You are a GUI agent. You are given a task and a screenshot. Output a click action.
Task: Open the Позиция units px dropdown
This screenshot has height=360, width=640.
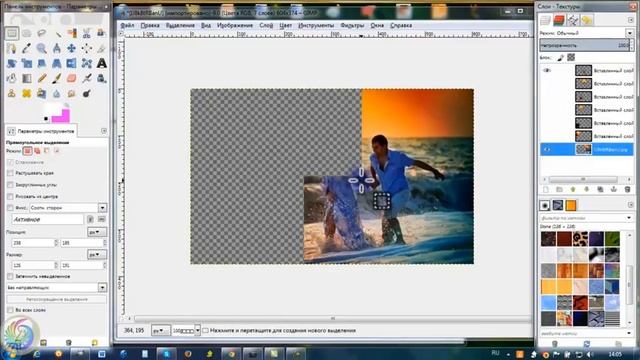[x=97, y=232]
